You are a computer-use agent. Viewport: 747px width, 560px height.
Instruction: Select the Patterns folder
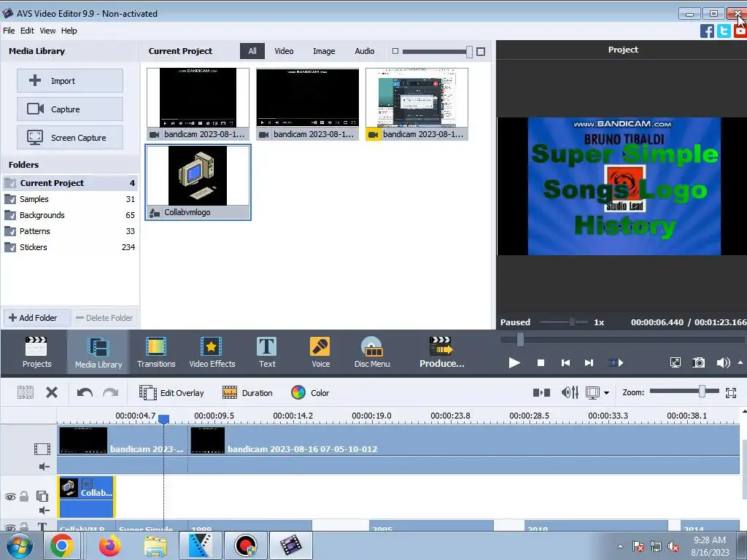pyautogui.click(x=69, y=231)
